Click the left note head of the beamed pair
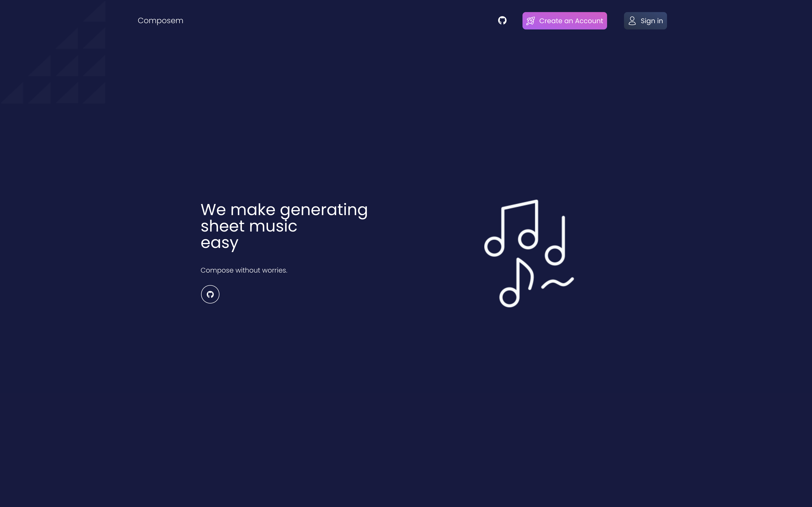Screen dimensions: 812x507 [x=494, y=246]
